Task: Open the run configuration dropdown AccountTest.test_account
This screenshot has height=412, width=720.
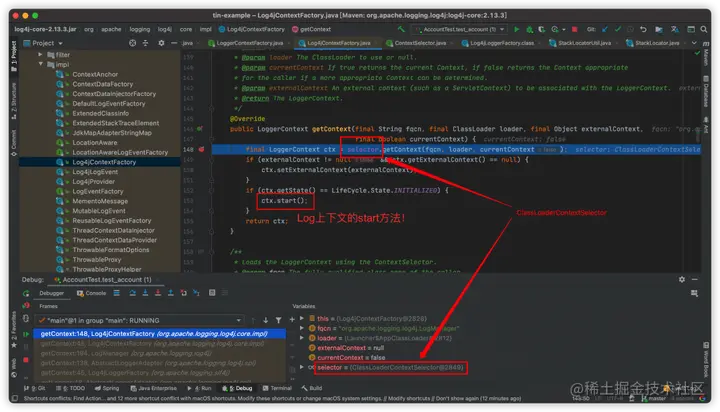Action: pyautogui.click(x=460, y=29)
